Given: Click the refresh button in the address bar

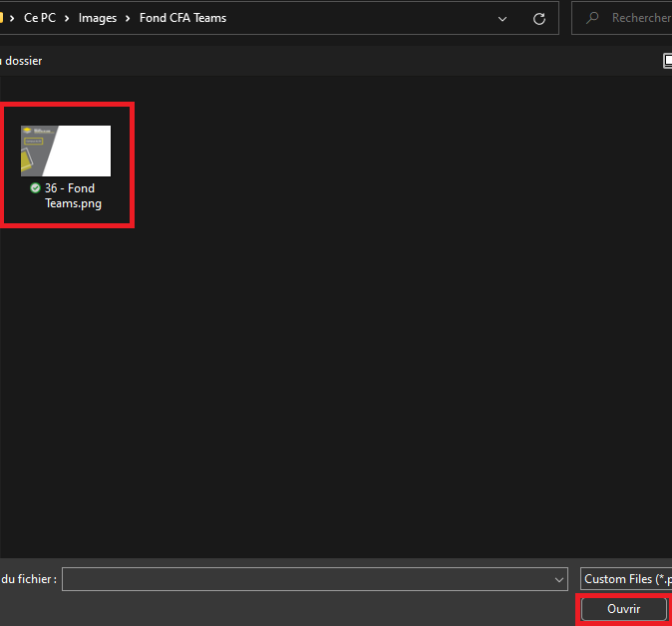Looking at the screenshot, I should click(x=539, y=18).
